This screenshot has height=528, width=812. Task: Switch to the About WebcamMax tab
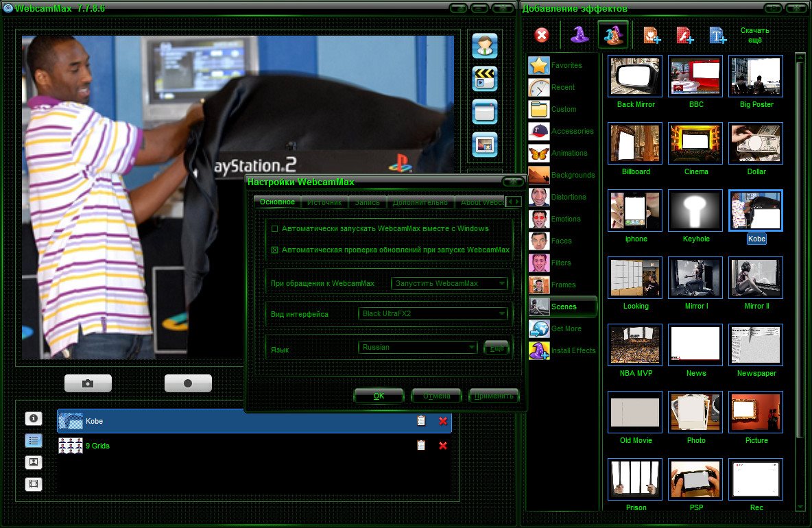point(481,202)
